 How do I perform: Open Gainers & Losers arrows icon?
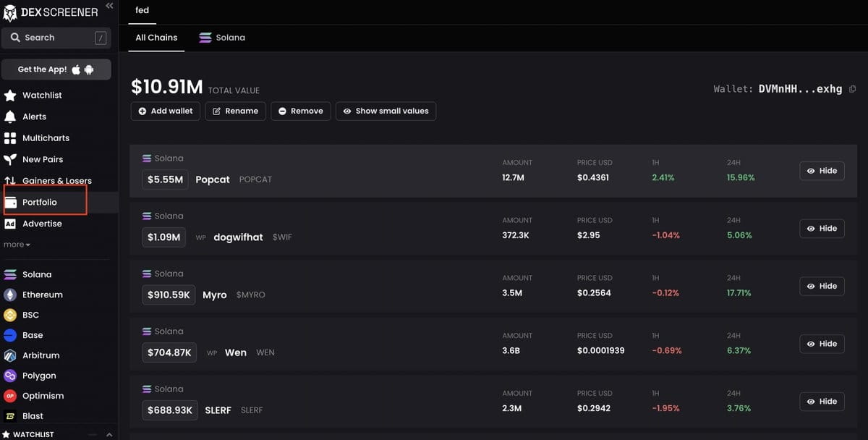10,181
